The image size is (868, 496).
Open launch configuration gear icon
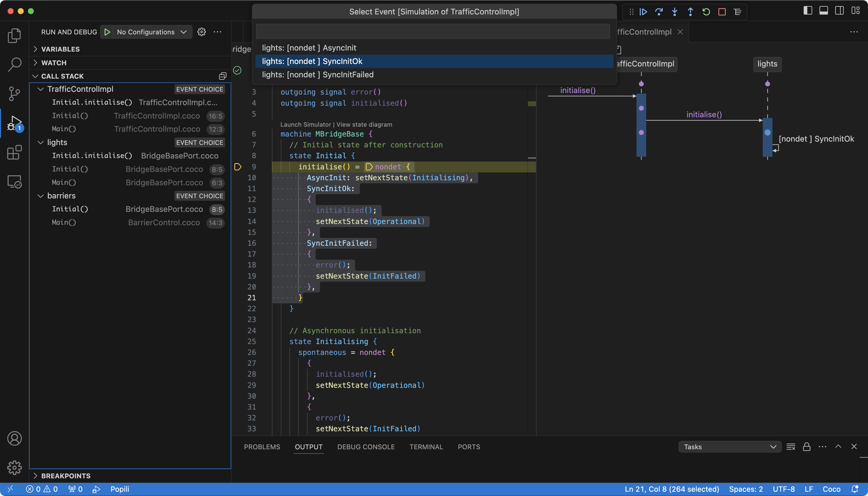point(202,32)
